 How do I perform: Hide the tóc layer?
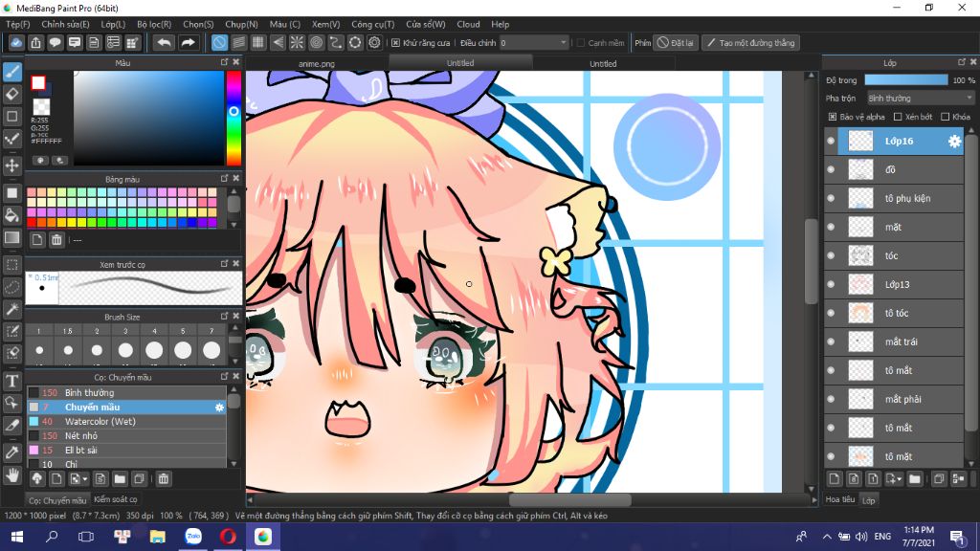coord(831,255)
